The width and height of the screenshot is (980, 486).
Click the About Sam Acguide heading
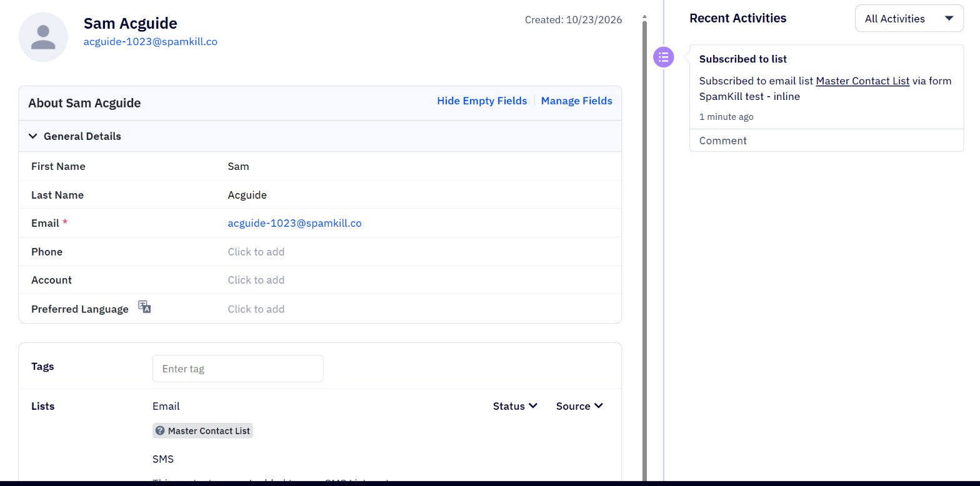84,103
